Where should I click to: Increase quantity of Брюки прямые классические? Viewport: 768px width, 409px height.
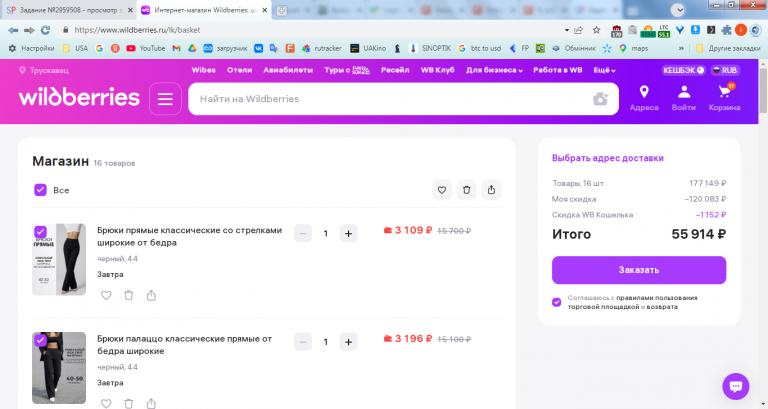(x=348, y=234)
